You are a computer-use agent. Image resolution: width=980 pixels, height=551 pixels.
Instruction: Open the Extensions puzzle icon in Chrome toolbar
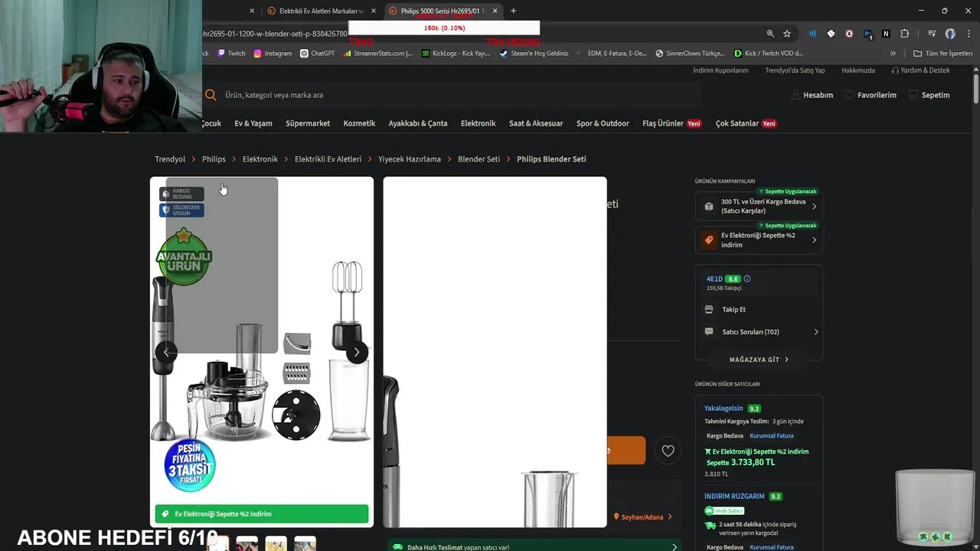pyautogui.click(x=904, y=34)
